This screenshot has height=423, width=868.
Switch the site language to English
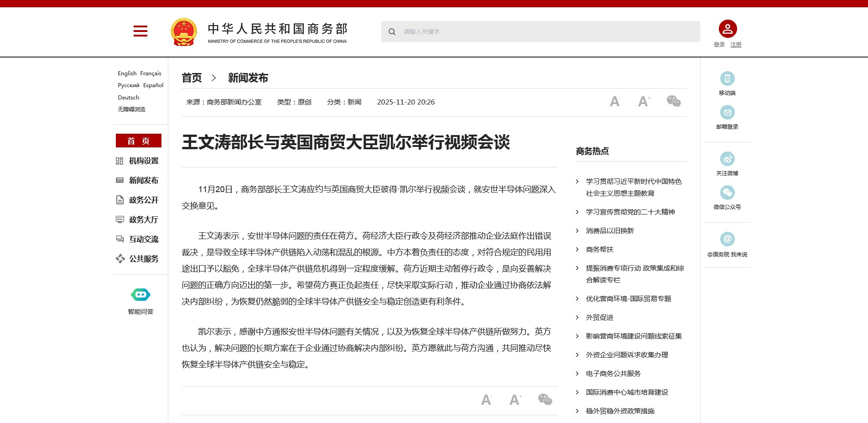(127, 73)
